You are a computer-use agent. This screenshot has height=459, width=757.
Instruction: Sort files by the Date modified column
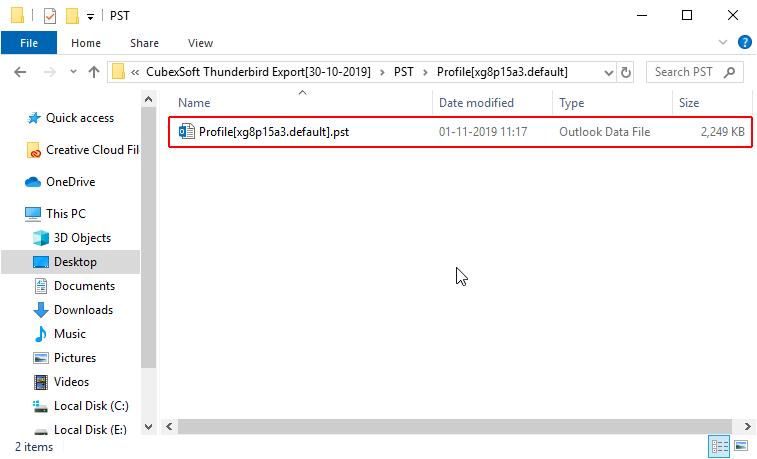[476, 103]
